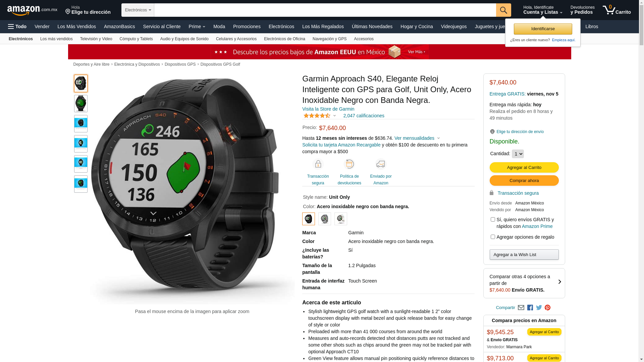Select the white watch color swatch
The width and height of the screenshot is (644, 362).
[x=341, y=219]
